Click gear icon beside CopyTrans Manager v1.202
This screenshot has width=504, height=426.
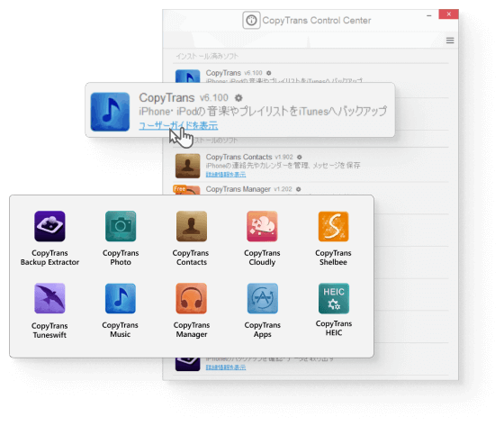298,189
